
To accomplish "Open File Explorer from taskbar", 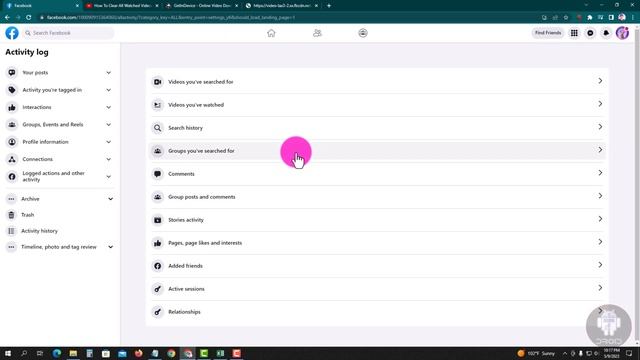I will [x=73, y=353].
